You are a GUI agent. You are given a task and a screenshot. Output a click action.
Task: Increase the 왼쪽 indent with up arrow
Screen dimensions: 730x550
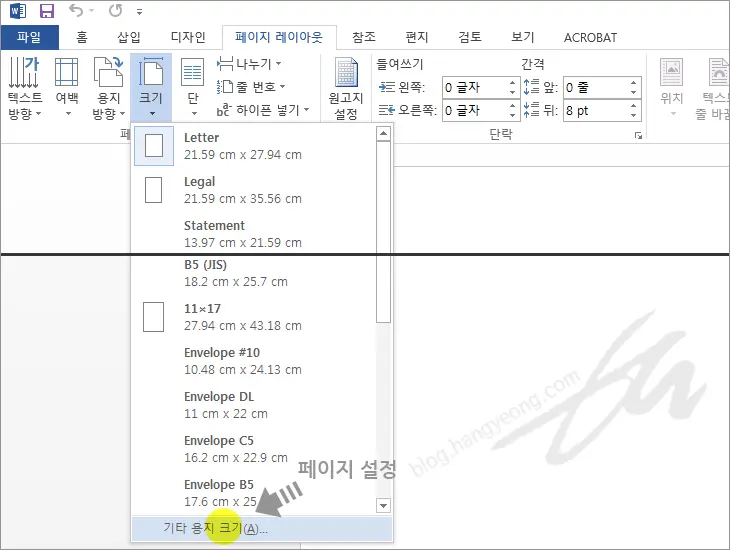point(512,82)
